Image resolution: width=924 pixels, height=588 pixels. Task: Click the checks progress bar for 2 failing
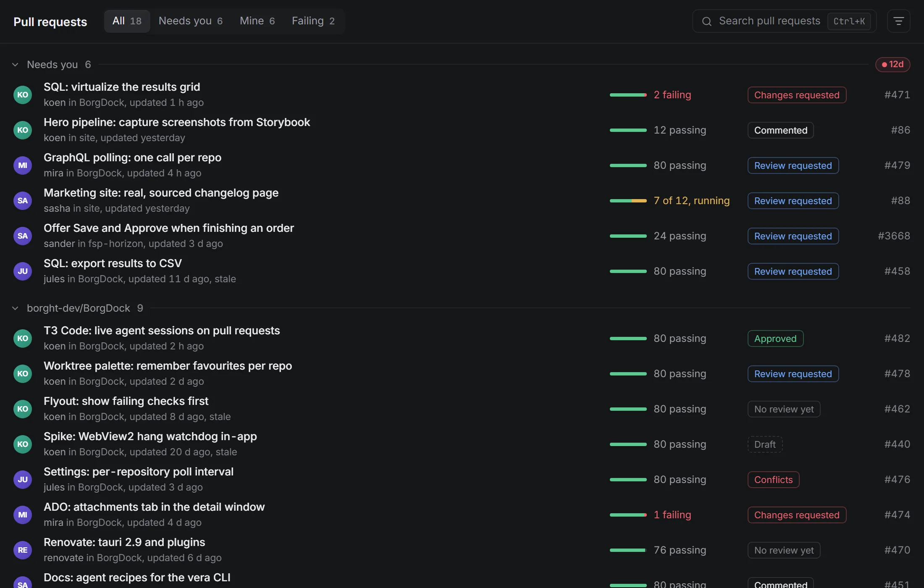tap(628, 95)
